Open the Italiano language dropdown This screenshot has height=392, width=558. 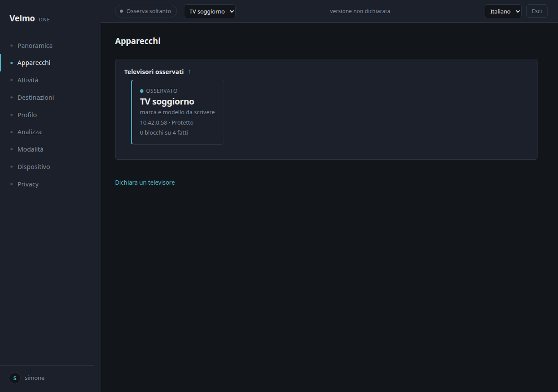[503, 11]
